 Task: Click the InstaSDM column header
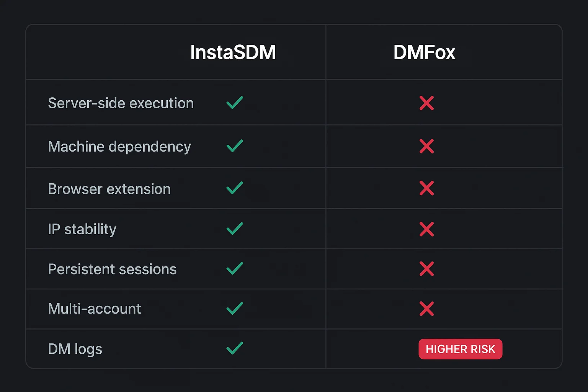click(x=233, y=52)
